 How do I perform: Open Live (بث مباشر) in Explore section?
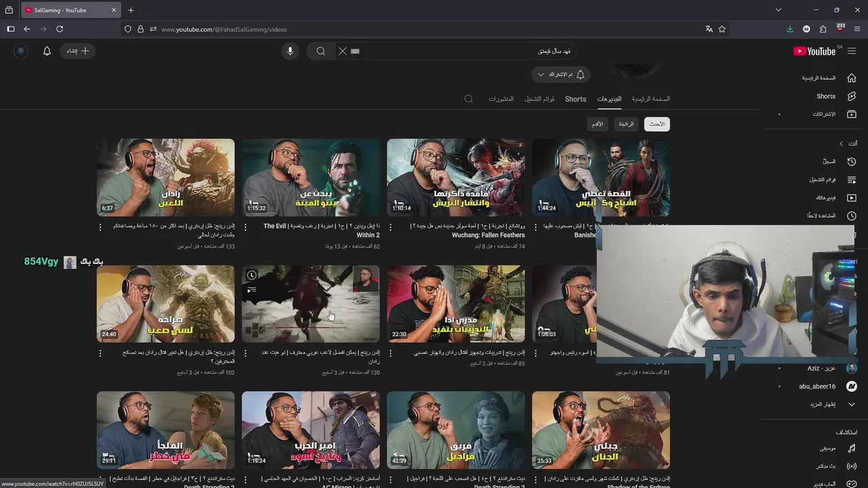click(x=826, y=466)
